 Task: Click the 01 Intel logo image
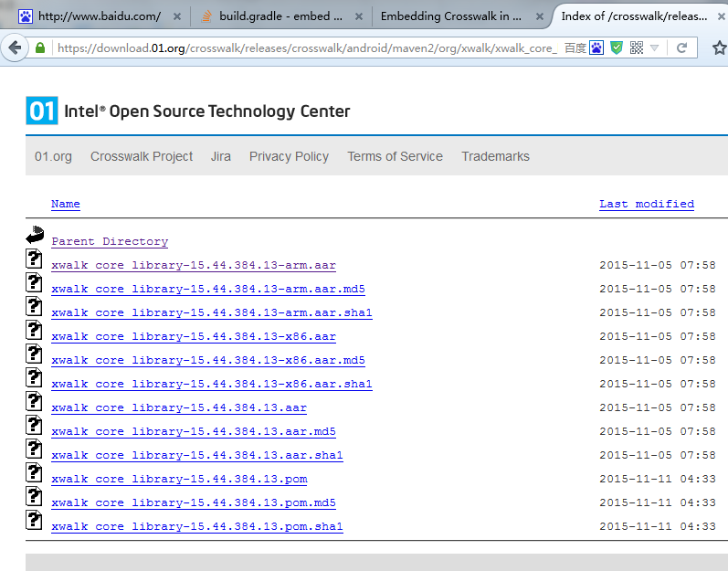42,111
